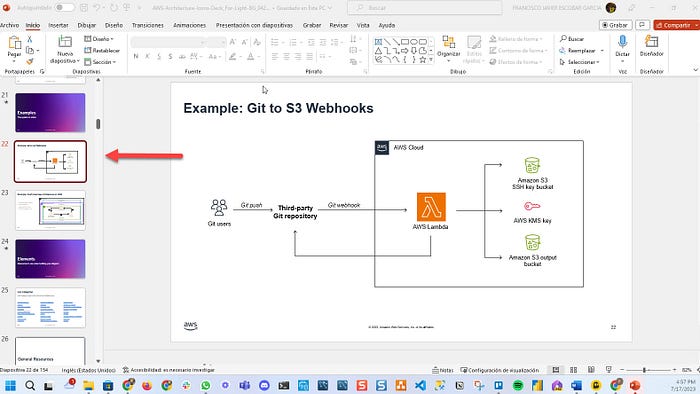Viewport: 700px width, 394px height.
Task: Switch to Normal view in status bar
Action: [x=556, y=370]
